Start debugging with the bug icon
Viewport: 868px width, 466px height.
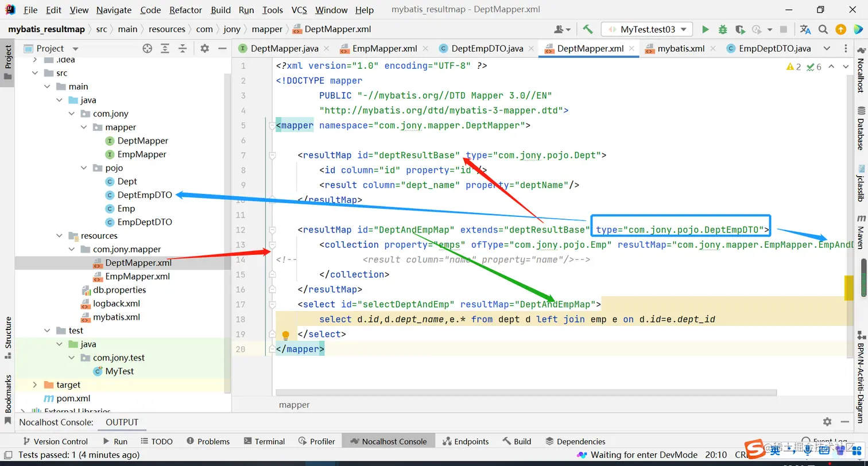[723, 29]
